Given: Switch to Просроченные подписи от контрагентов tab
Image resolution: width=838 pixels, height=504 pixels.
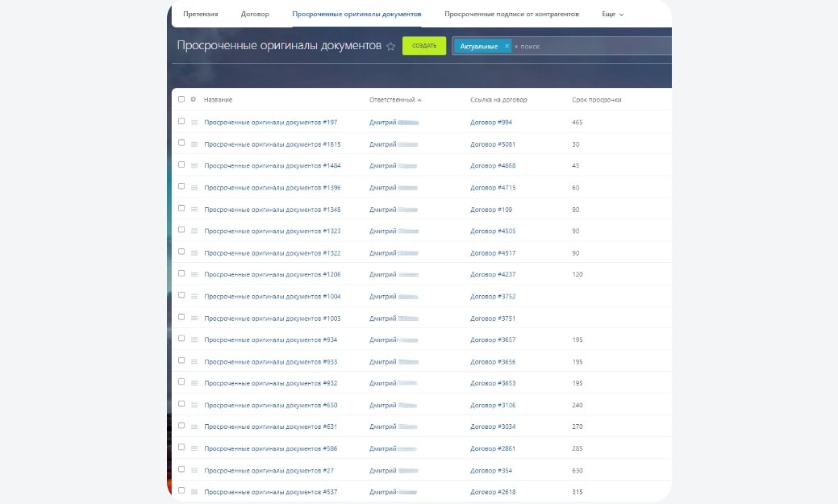Looking at the screenshot, I should tap(511, 14).
